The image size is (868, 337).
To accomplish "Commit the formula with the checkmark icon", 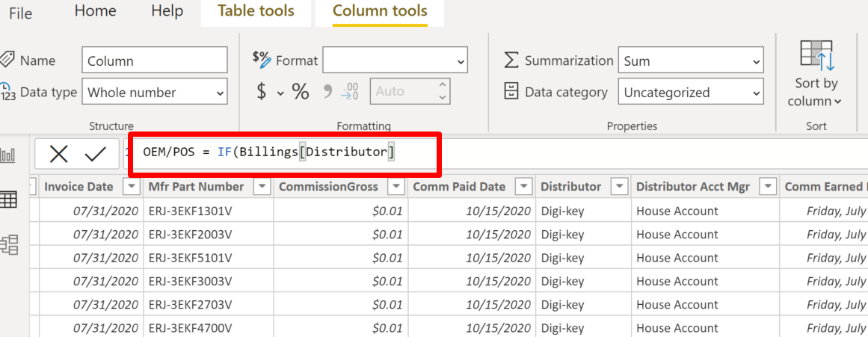I will pos(96,154).
